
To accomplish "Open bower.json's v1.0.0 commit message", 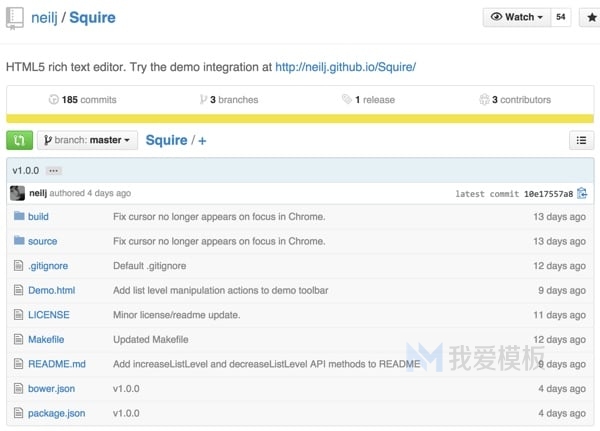I will coord(126,389).
